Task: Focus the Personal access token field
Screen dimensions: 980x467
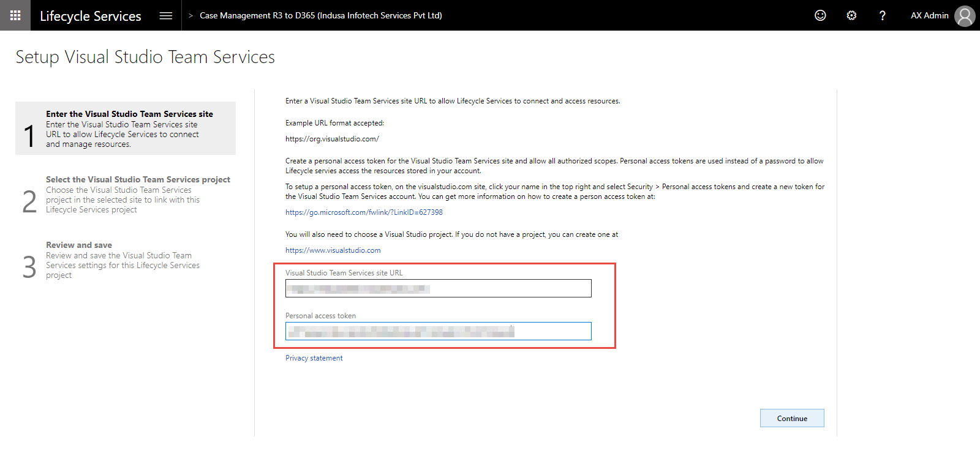Action: (439, 331)
